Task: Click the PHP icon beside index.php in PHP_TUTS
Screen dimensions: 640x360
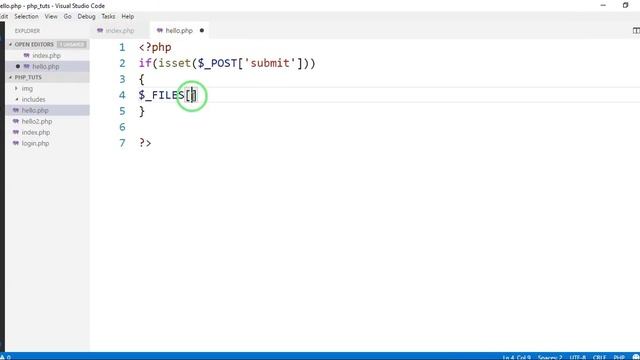Action: click(x=16, y=133)
